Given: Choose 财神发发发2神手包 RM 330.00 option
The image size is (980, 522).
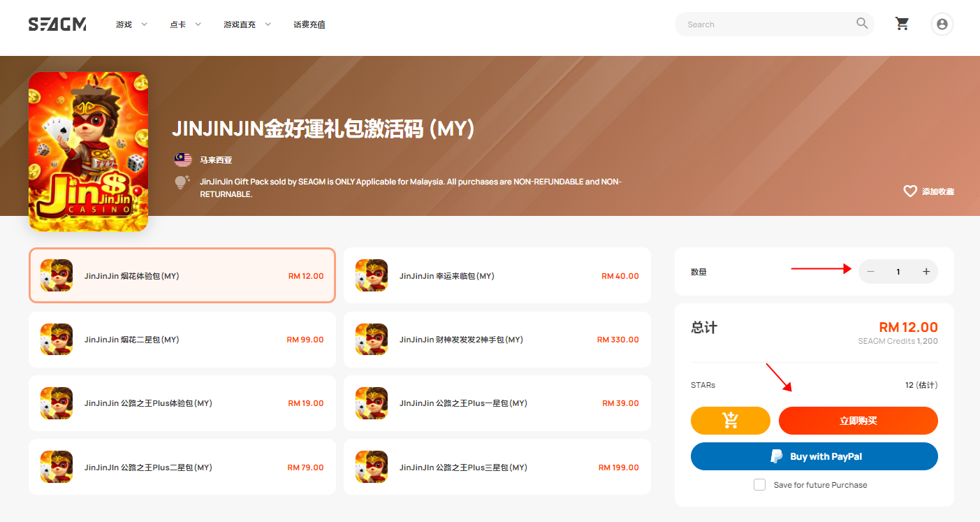Looking at the screenshot, I should pyautogui.click(x=497, y=340).
